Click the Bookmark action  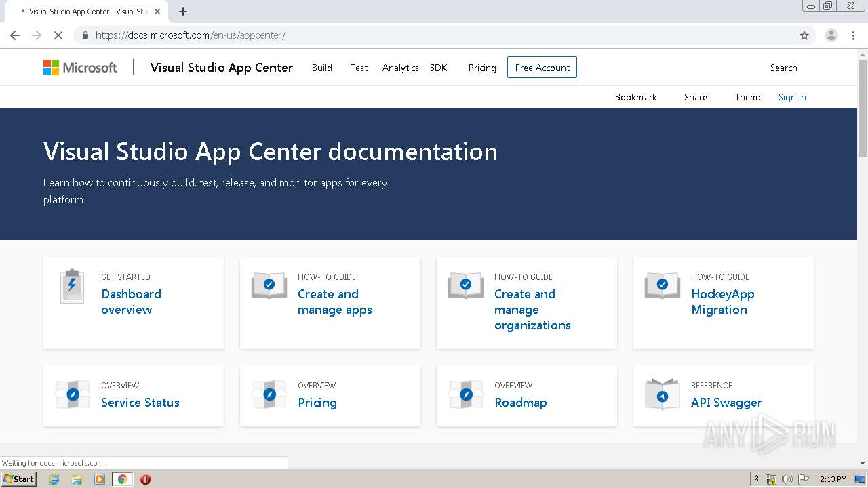(x=635, y=97)
